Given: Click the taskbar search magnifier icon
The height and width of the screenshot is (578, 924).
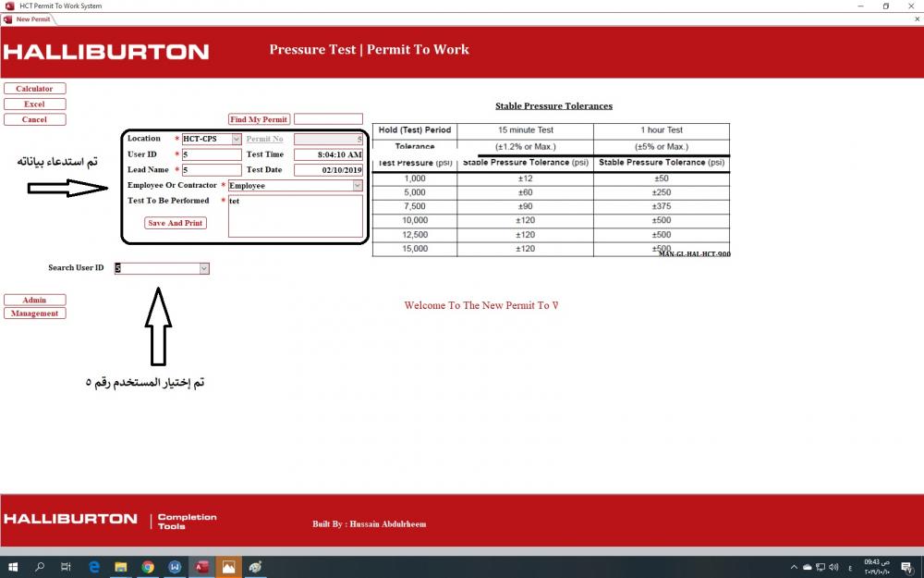Looking at the screenshot, I should coord(40,567).
